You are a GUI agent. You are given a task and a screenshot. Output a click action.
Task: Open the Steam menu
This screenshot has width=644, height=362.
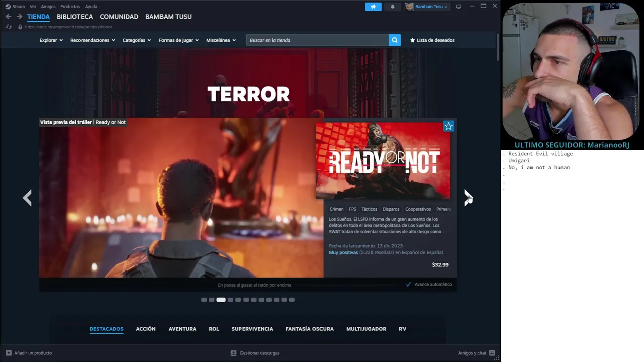19,7
